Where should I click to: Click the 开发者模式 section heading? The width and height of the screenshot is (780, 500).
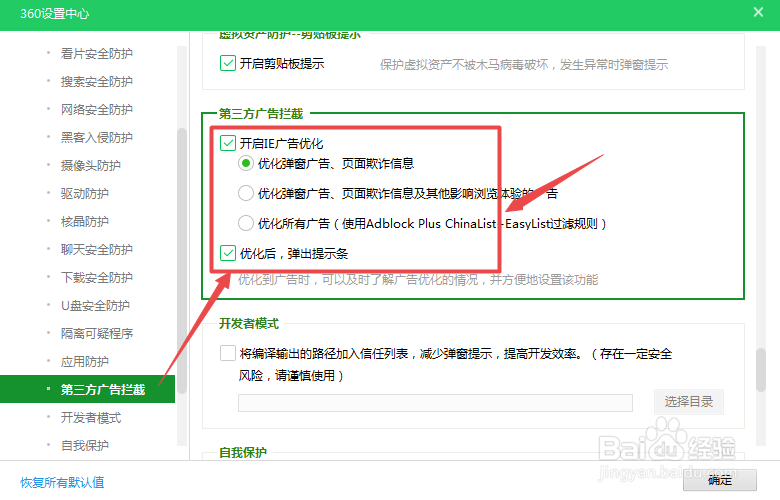[249, 323]
